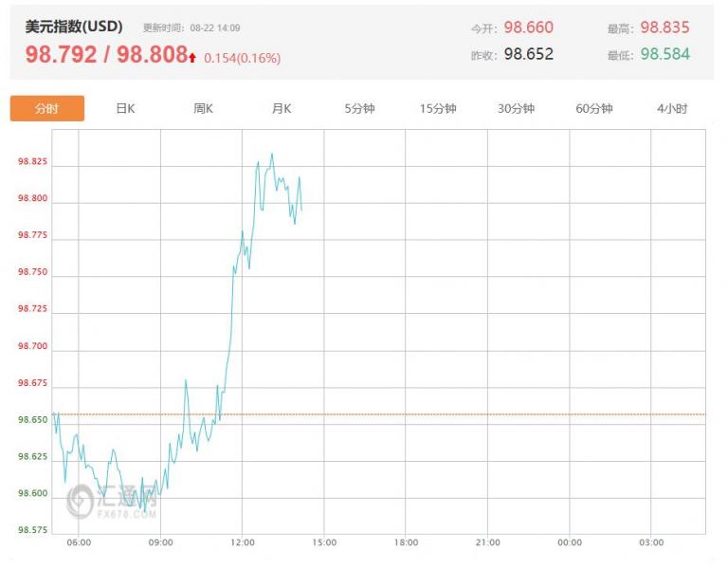Click the 今开 value 98.660

[529, 28]
